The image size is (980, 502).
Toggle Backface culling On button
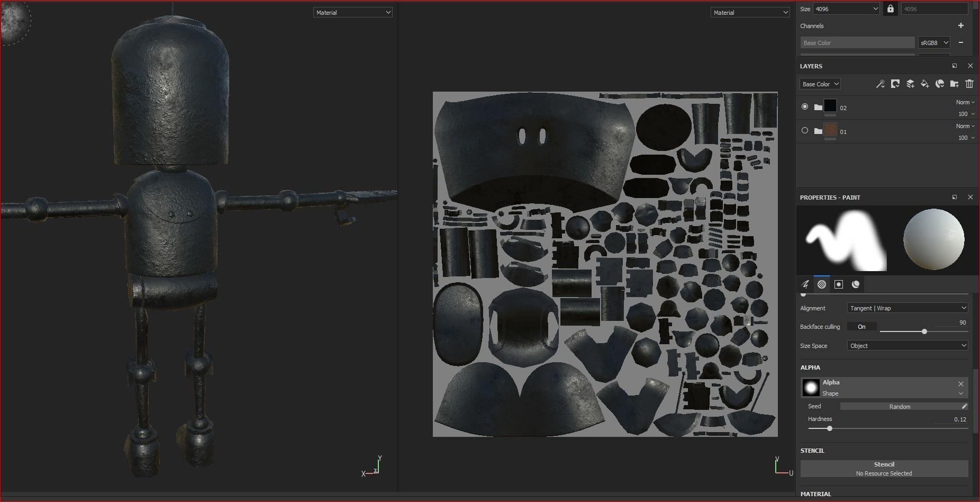[861, 327]
